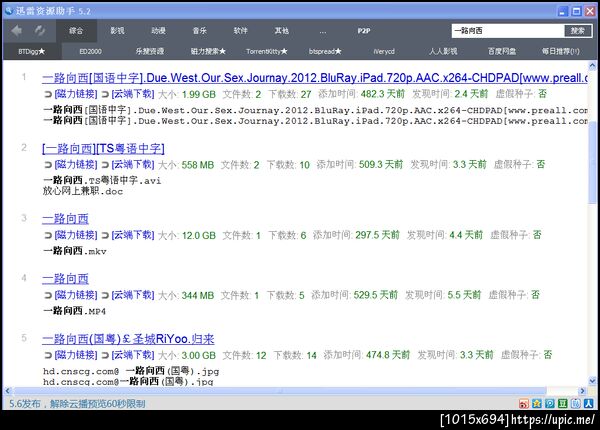Image resolution: width=600 pixels, height=430 pixels.
Task: Click 云端下载 for the 3.00 GB result
Action: coord(132,355)
